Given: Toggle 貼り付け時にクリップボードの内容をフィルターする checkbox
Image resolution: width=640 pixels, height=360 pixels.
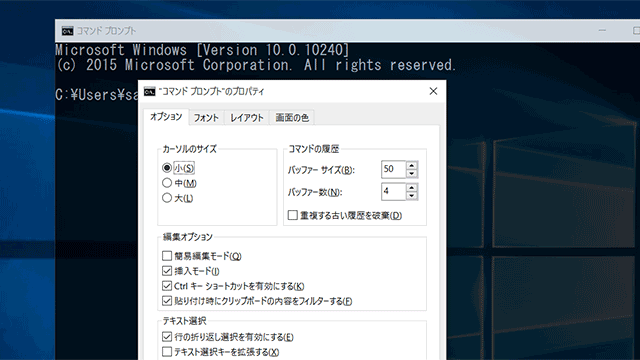Looking at the screenshot, I should click(167, 301).
